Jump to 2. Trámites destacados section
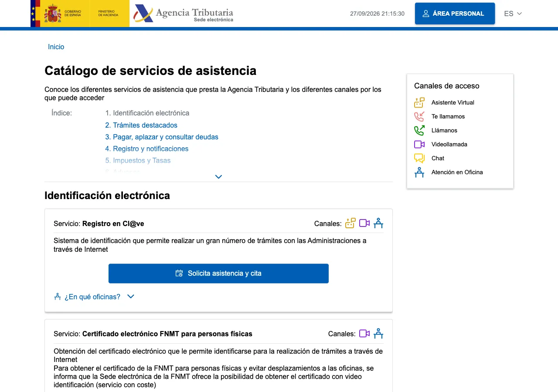 [141, 125]
